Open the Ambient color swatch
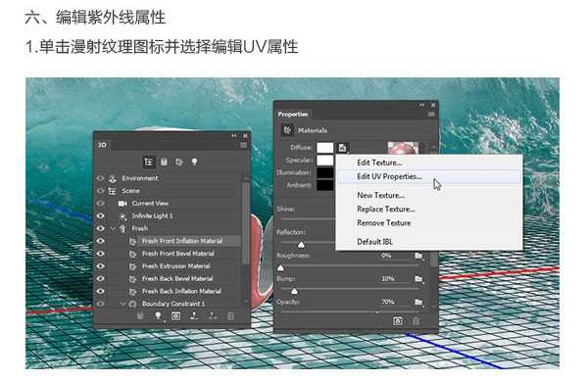The width and height of the screenshot is (588, 382). pyautogui.click(x=324, y=185)
